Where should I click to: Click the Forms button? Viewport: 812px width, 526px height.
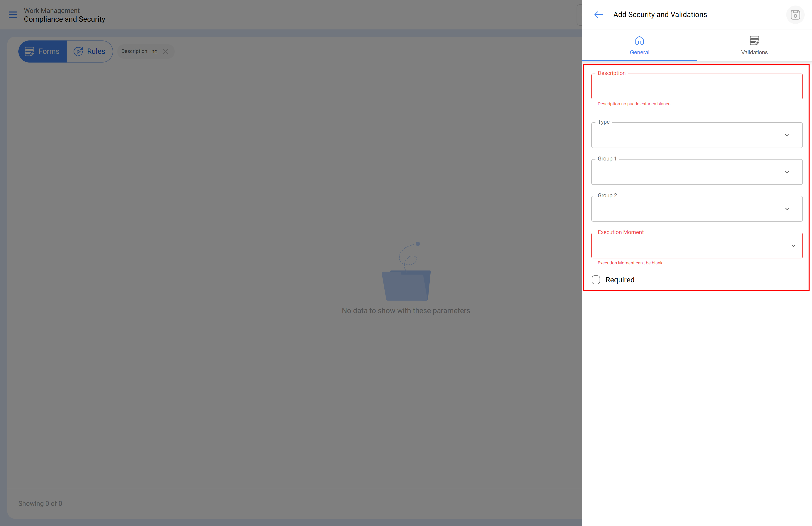tap(43, 51)
